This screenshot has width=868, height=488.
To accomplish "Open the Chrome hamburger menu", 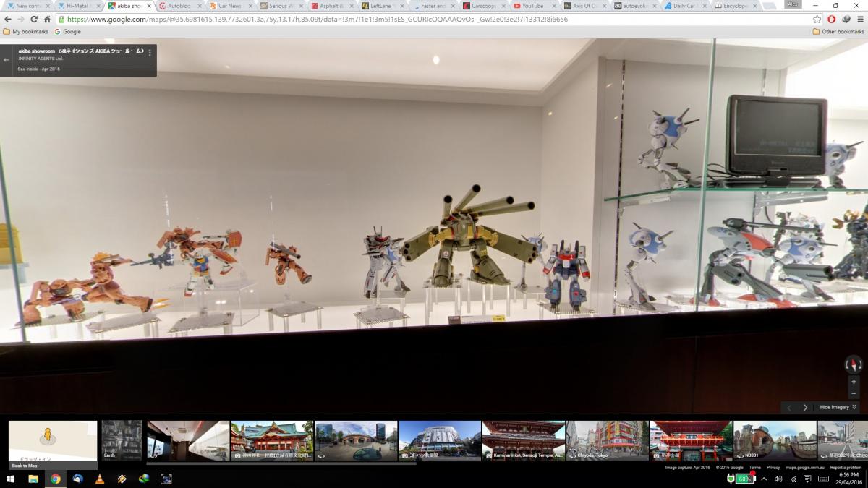I will pyautogui.click(x=859, y=20).
